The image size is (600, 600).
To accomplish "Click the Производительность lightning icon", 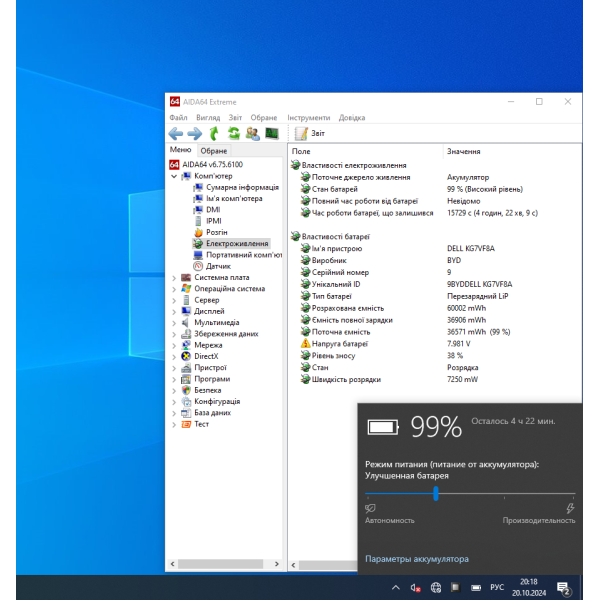I will [x=570, y=508].
